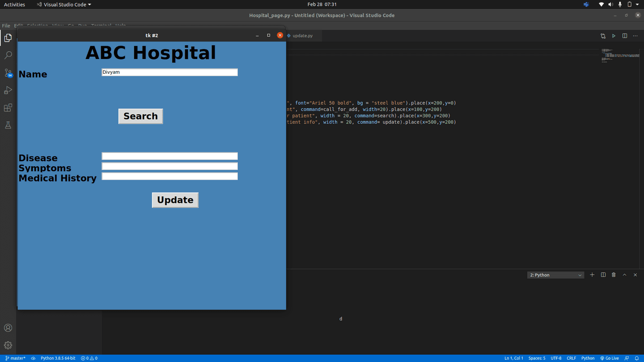Click CRLF end-of-line status item
The image size is (644, 362).
[571, 358]
